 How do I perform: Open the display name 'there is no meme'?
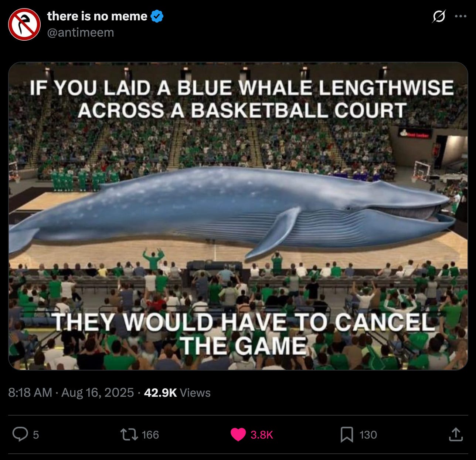pyautogui.click(x=97, y=16)
